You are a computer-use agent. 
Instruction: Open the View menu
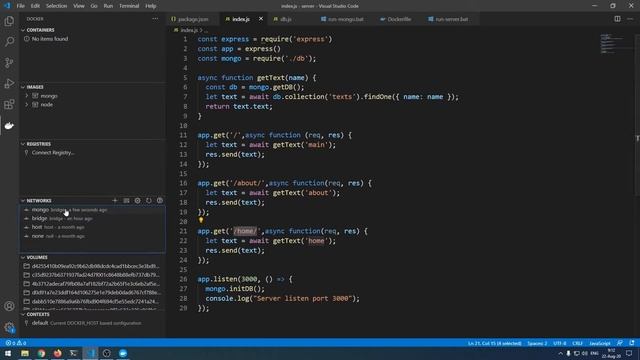[x=79, y=6]
